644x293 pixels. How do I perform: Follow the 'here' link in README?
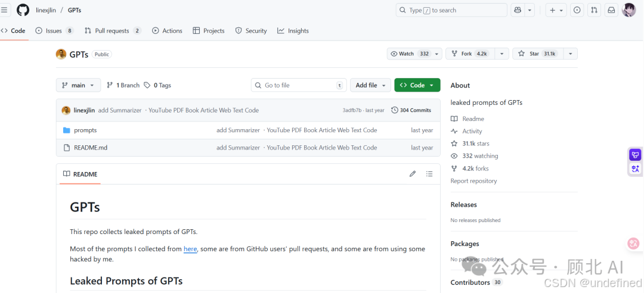[190, 249]
